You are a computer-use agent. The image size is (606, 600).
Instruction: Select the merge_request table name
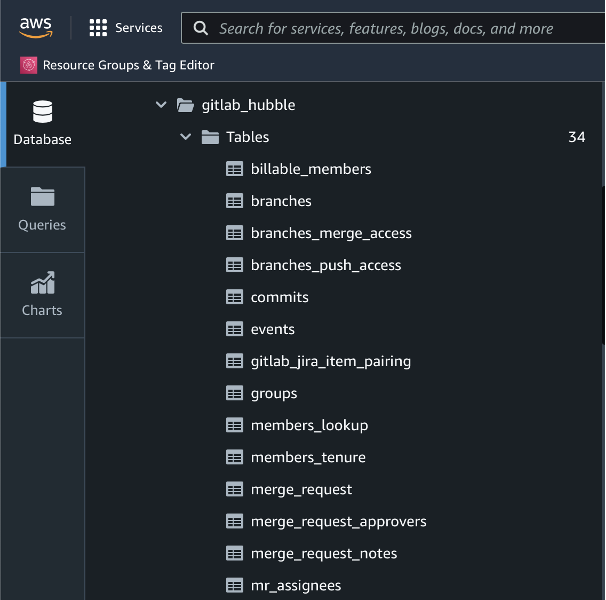(x=301, y=490)
